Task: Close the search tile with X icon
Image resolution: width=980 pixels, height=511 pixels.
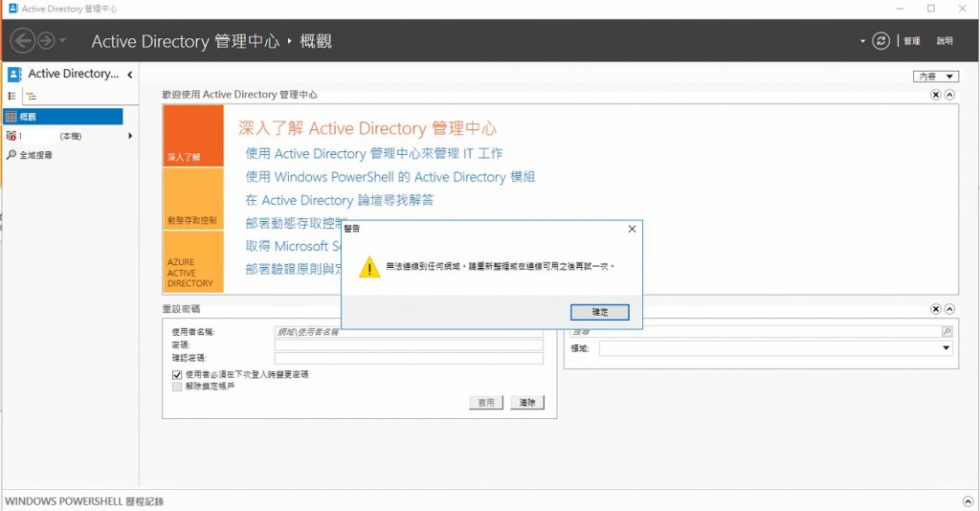Action: click(x=936, y=309)
